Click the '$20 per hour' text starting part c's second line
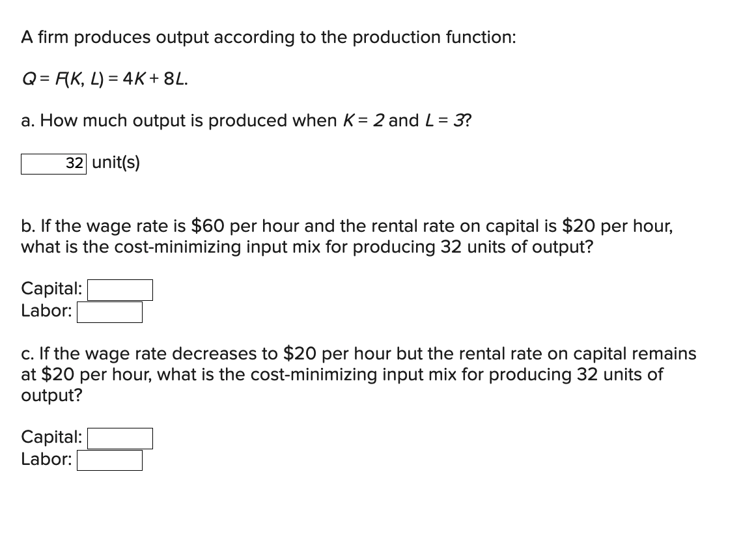Screen dimensions: 741x560 click(96, 374)
